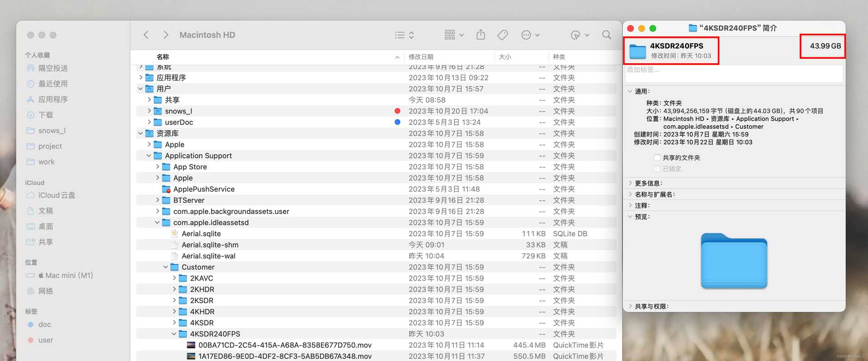
Task: Click the back navigation arrow
Action: (146, 35)
